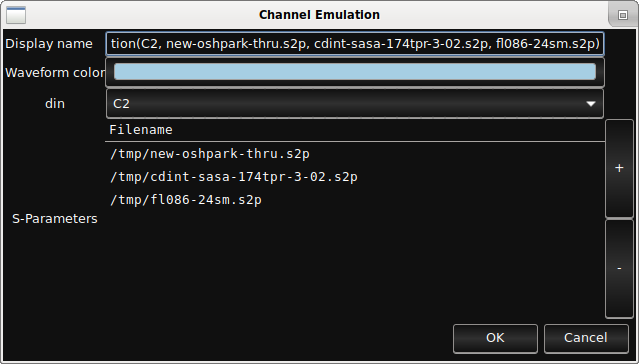The width and height of the screenshot is (639, 364).
Task: Click the maximize icon in title bar
Action: click(x=622, y=15)
